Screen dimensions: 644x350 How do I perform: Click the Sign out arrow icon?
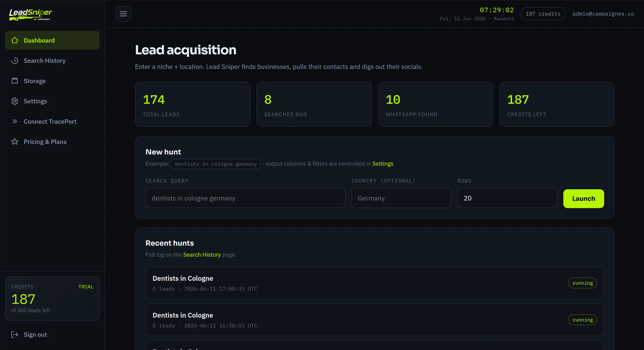pyautogui.click(x=15, y=335)
